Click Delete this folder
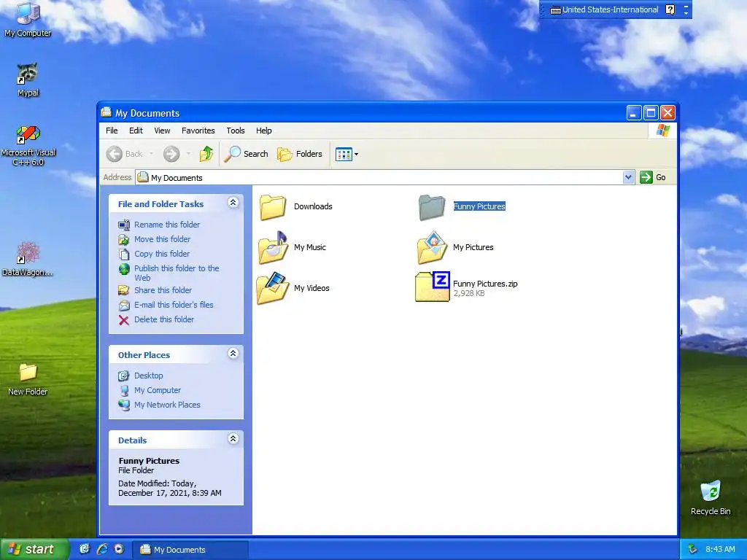Screen dimensions: 747x560 pos(164,319)
